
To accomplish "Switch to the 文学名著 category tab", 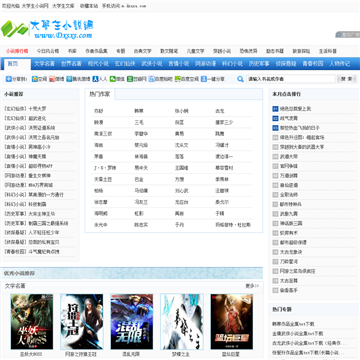I will 44,64.
